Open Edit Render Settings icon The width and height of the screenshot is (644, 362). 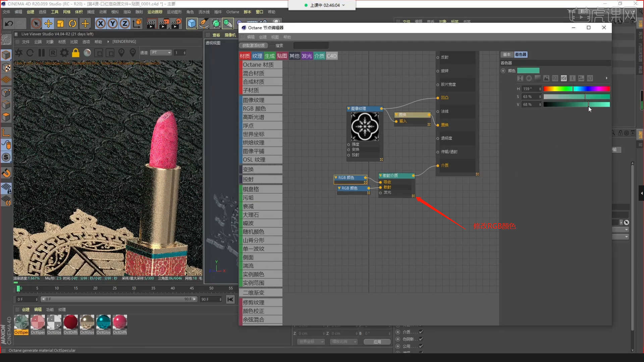coord(176,23)
